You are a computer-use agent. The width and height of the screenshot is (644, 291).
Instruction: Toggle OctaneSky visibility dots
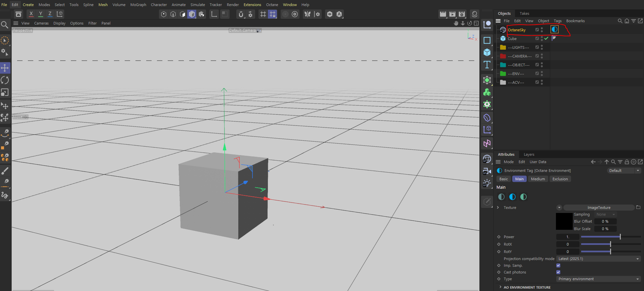(542, 30)
